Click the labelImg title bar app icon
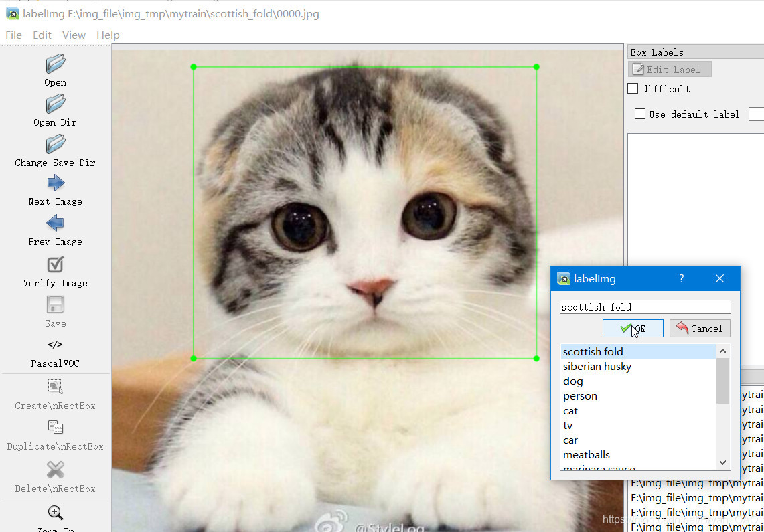764x532 pixels. 13,13
